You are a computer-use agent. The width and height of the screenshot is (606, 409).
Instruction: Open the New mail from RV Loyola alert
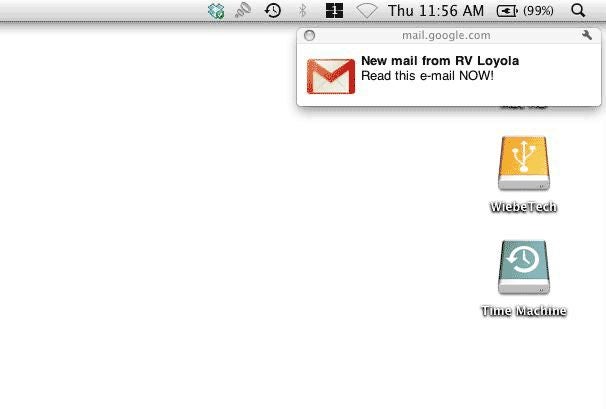pos(440,61)
